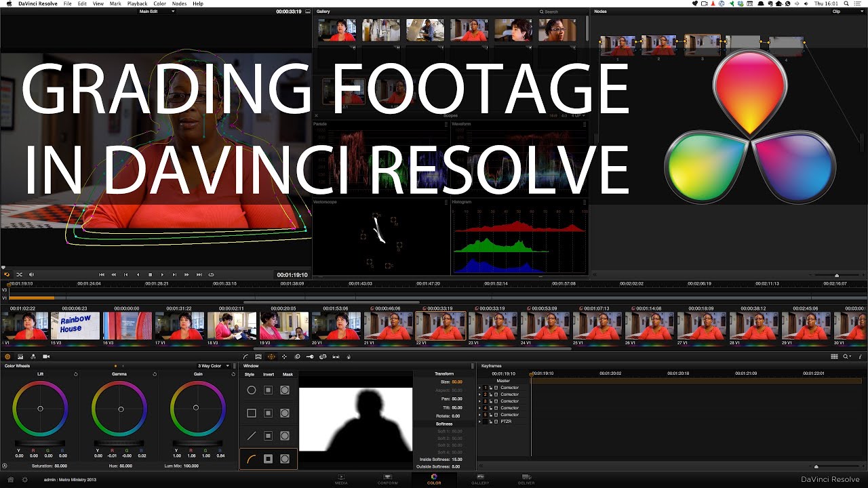Click the stop playback button
The width and height of the screenshot is (868, 488).
150,274
